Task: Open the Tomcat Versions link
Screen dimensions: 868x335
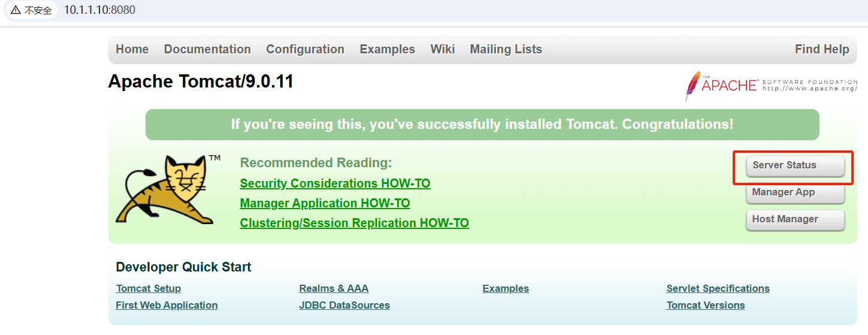Action: coord(706,305)
